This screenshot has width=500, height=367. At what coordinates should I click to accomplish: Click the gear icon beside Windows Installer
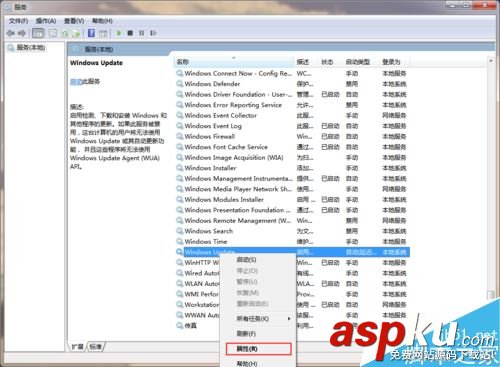pos(180,168)
